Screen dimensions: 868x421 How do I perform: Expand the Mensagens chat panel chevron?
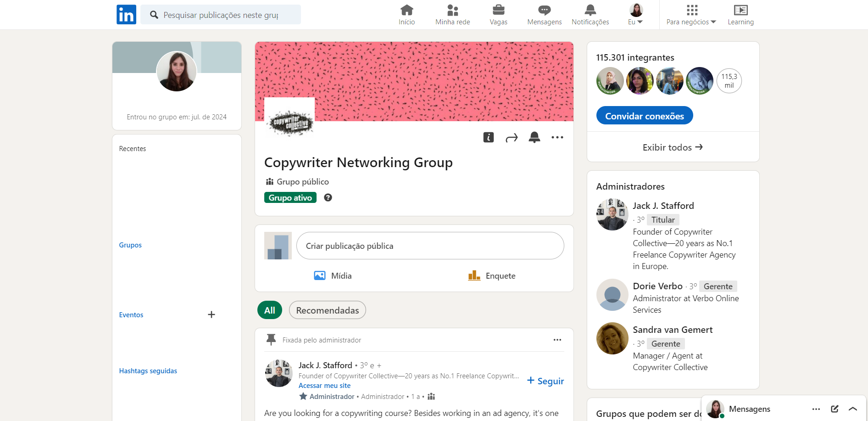coord(853,409)
